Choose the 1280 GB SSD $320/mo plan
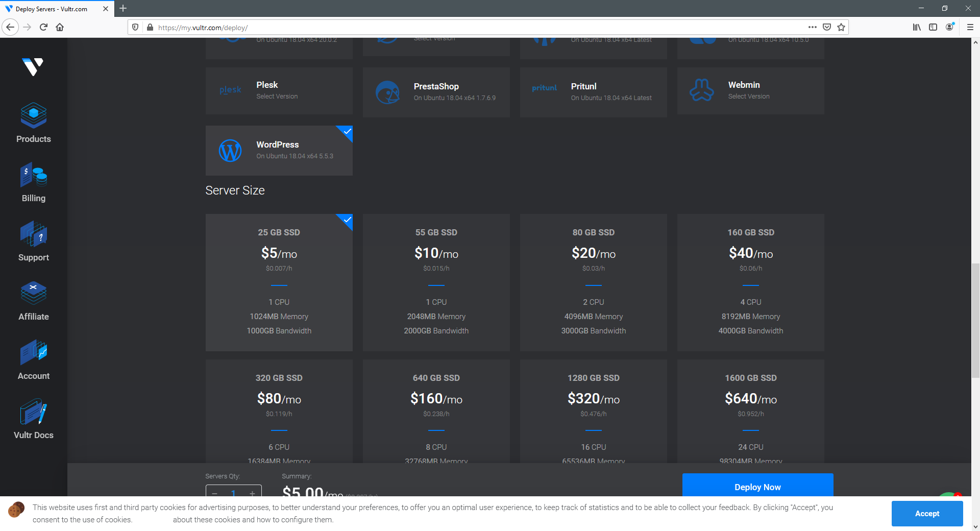This screenshot has height=531, width=980. (x=593, y=412)
